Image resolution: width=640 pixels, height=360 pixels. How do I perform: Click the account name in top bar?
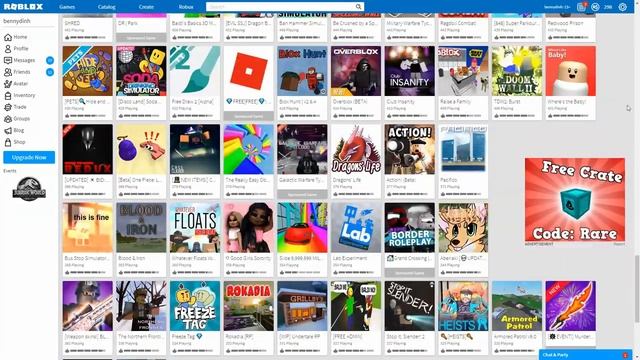point(557,7)
